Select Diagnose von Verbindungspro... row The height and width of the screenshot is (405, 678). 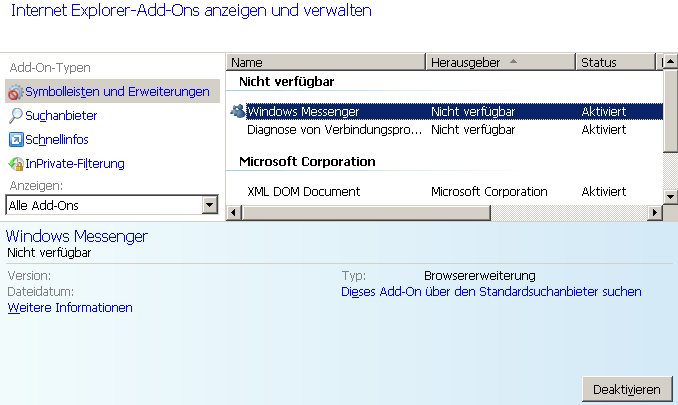pos(445,130)
